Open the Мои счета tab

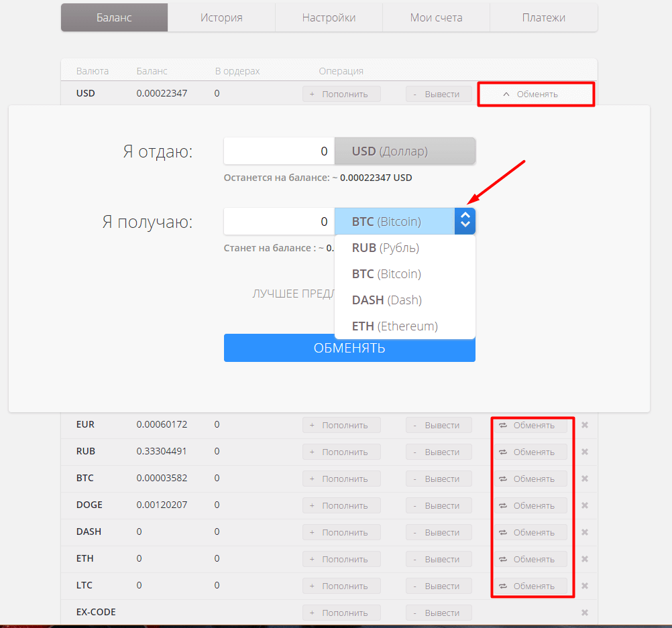(436, 17)
